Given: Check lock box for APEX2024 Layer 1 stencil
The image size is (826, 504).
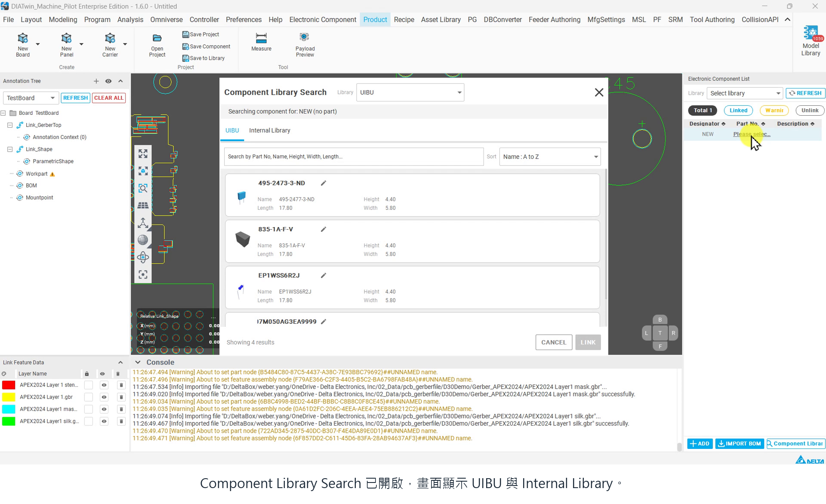Looking at the screenshot, I should point(88,385).
